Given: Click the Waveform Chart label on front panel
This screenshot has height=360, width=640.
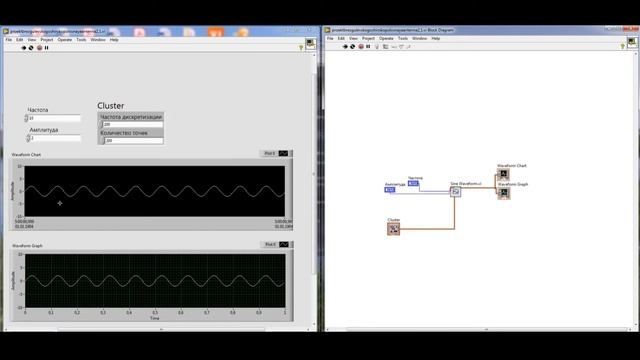Looking at the screenshot, I should coord(27,155).
